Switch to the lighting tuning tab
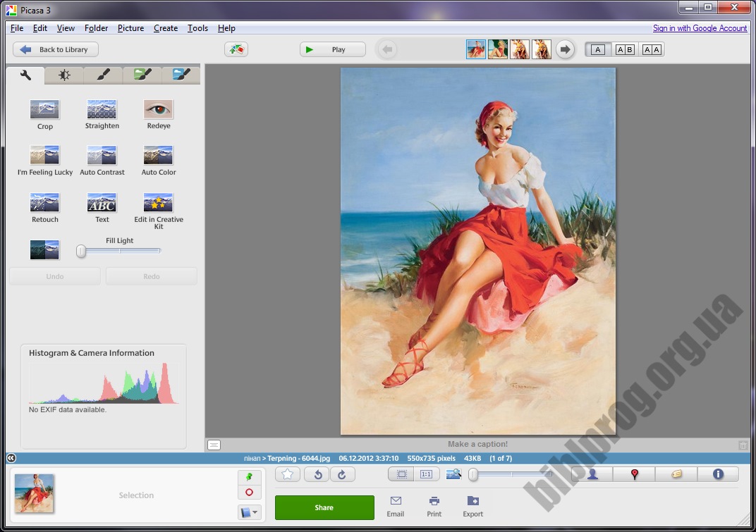This screenshot has width=756, height=532. 64,75
